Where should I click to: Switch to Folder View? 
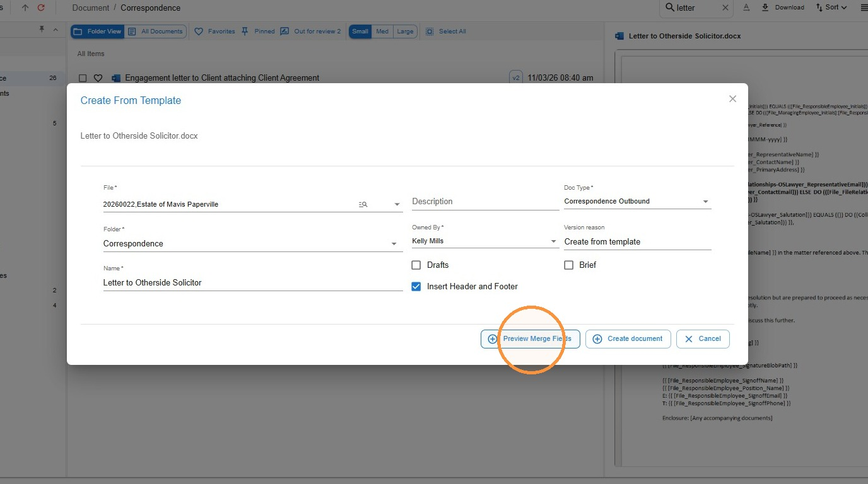click(x=97, y=32)
